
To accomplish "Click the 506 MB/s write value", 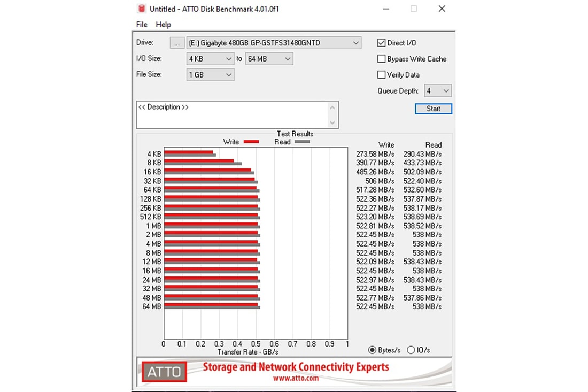I will (380, 181).
